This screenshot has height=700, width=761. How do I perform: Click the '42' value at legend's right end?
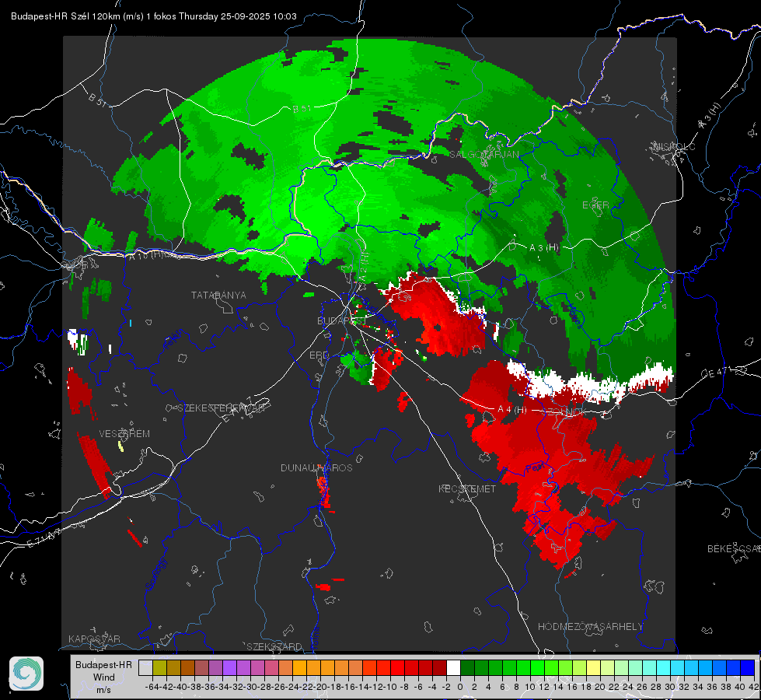coord(754,687)
